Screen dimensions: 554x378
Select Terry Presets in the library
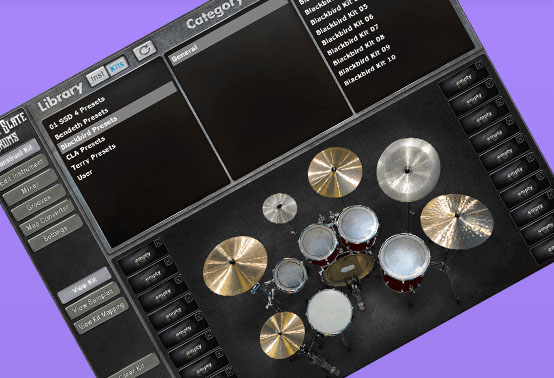[93, 158]
